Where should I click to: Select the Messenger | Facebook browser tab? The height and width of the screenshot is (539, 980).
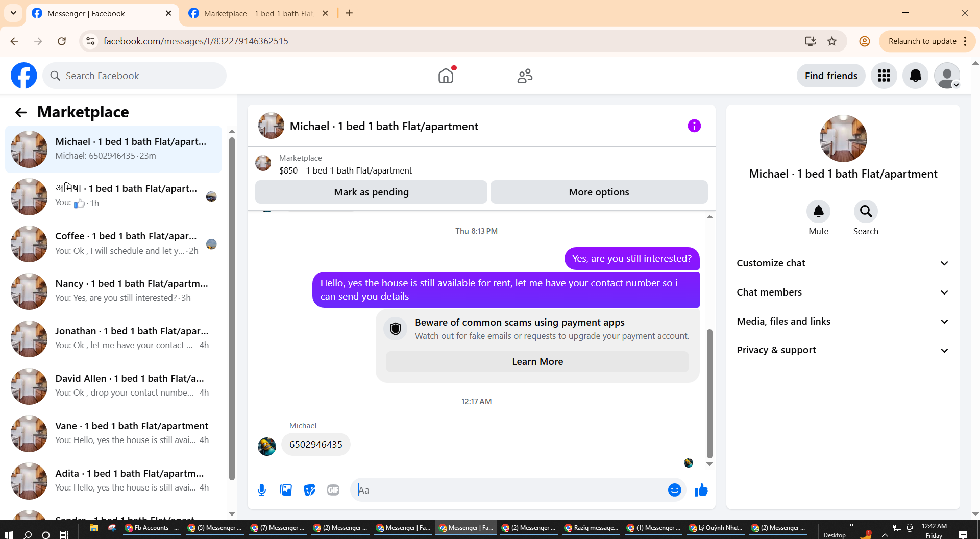(102, 14)
